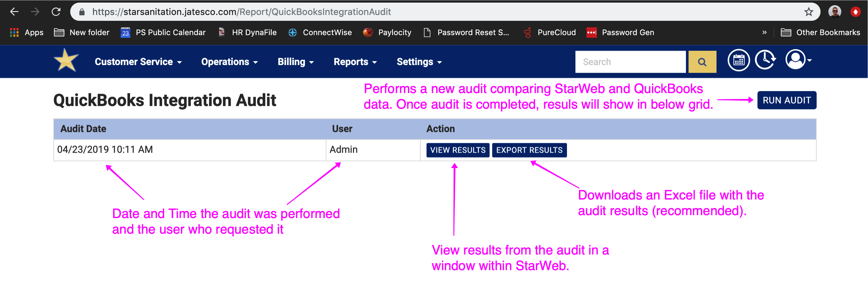Click the RUN AUDIT button

click(786, 100)
